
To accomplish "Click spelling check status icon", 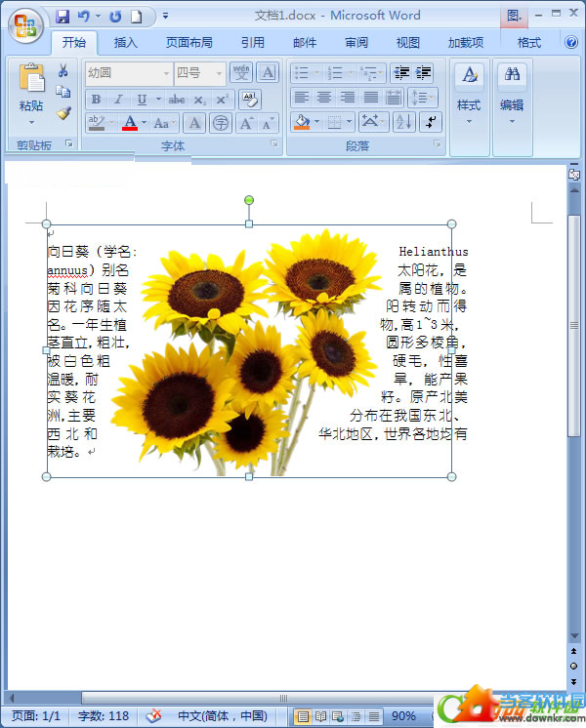I will pyautogui.click(x=153, y=715).
